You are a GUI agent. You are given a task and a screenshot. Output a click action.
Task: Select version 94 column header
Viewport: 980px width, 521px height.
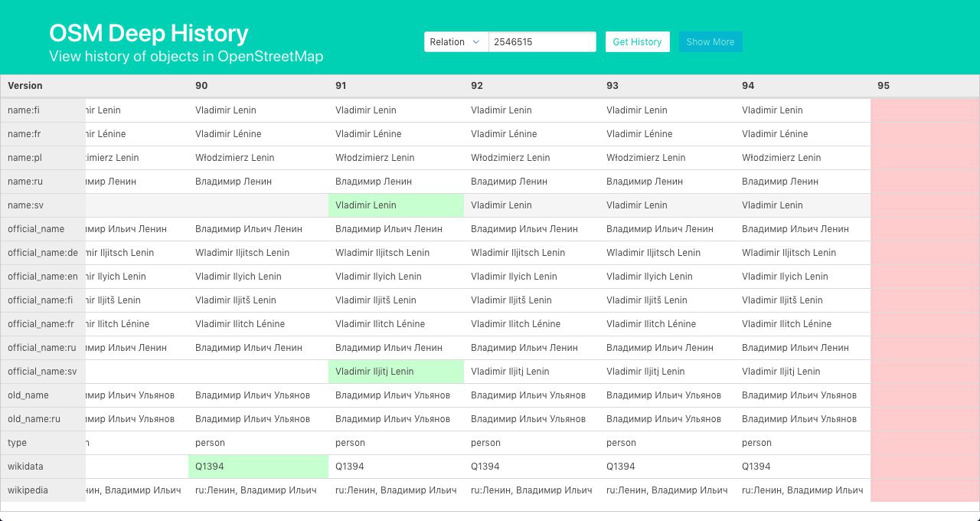tap(748, 86)
